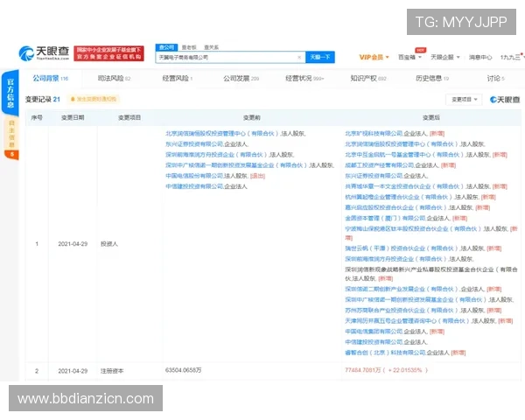Switch to the 查关系 search tab
The width and height of the screenshot is (525, 420).
(x=211, y=47)
